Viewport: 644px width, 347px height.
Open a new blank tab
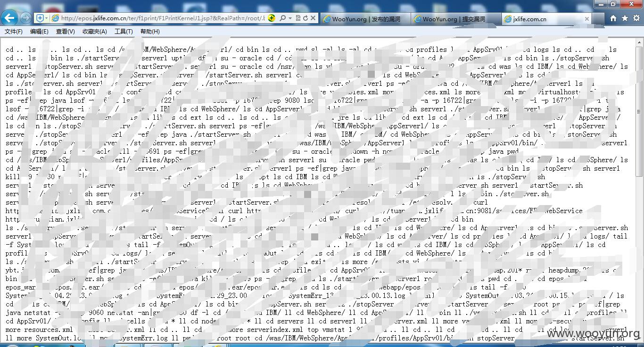point(598,19)
